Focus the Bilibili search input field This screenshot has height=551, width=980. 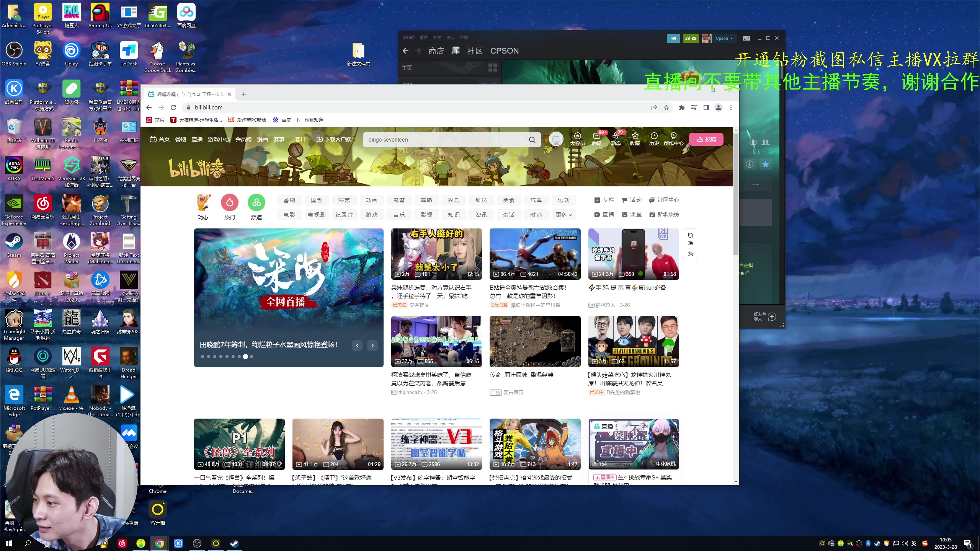(x=446, y=140)
